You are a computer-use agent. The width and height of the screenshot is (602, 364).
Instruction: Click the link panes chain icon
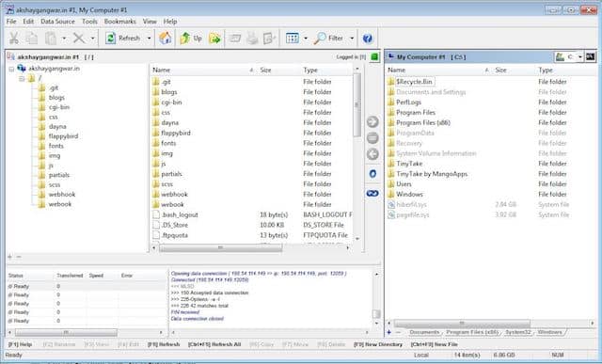(372, 193)
